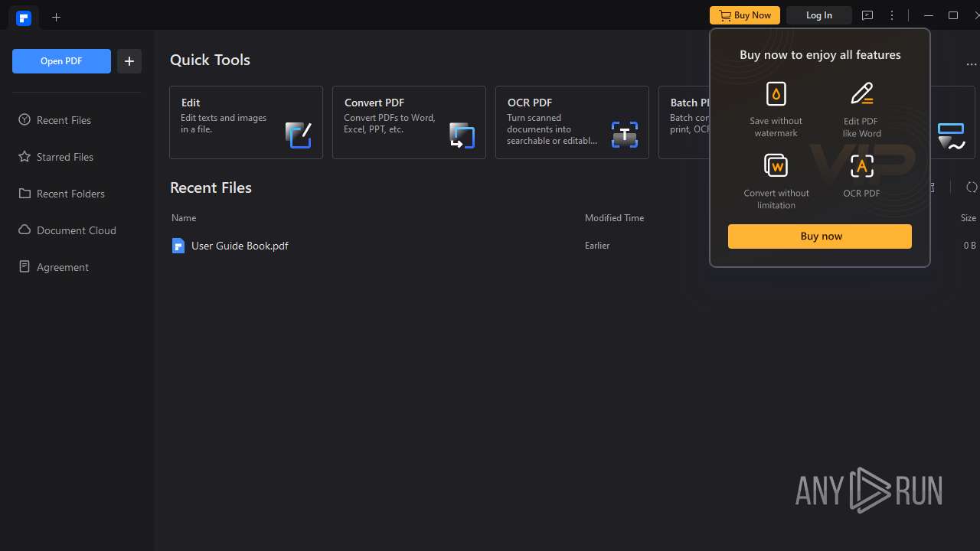Open the Edit quick tool card
The image size is (980, 551).
point(246,122)
